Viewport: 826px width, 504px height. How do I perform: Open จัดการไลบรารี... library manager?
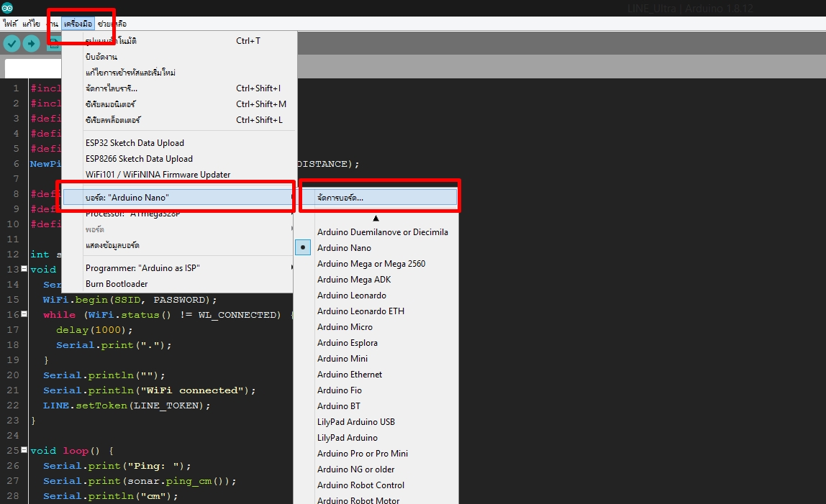tap(178, 88)
